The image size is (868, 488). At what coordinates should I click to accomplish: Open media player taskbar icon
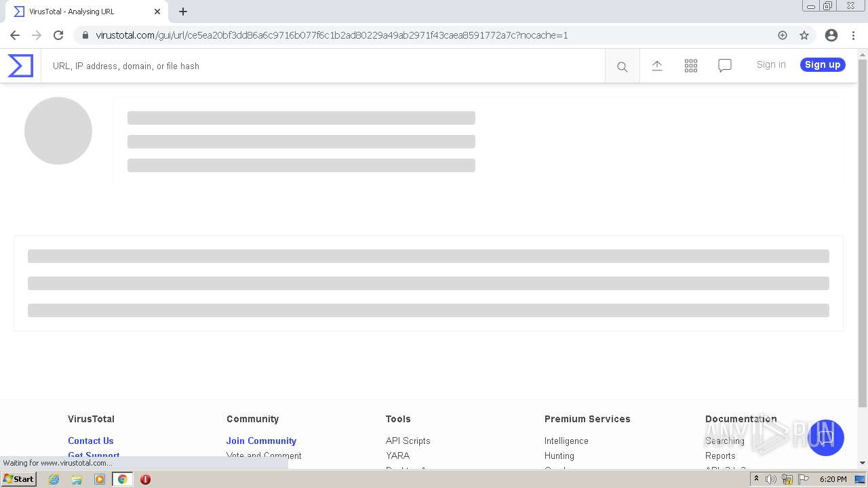(x=100, y=479)
